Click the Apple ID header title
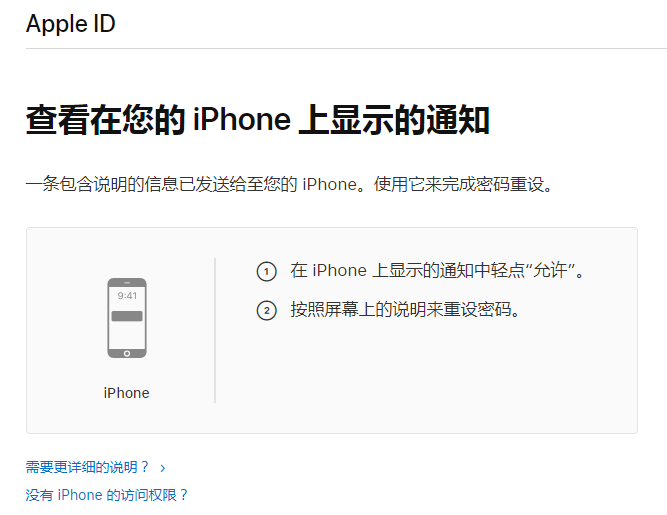The width and height of the screenshot is (667, 515). click(71, 23)
